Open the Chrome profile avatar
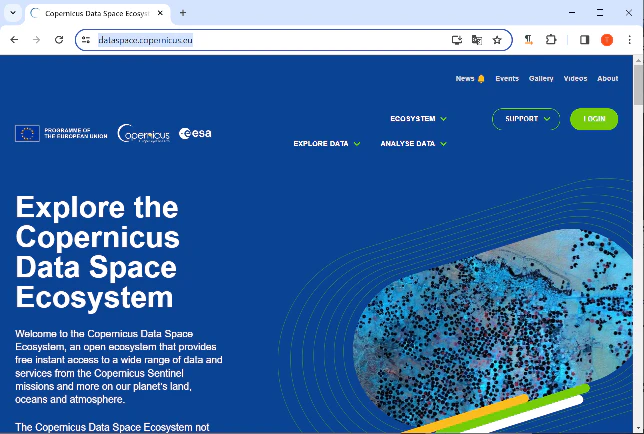The image size is (644, 434). pyautogui.click(x=607, y=40)
